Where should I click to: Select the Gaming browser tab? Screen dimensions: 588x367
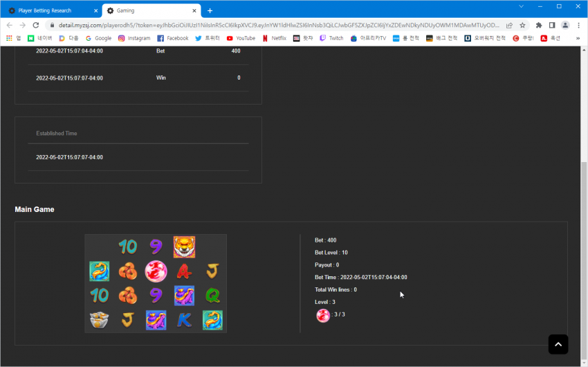pos(152,10)
